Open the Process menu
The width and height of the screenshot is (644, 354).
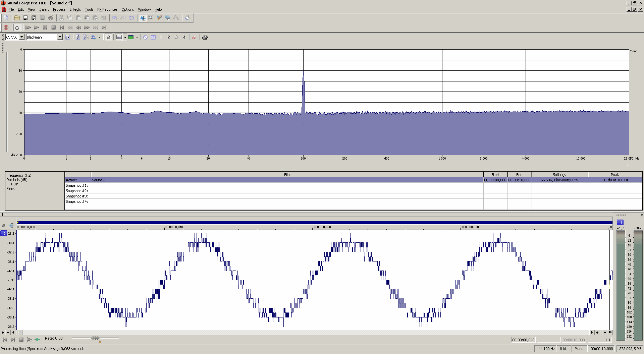59,9
